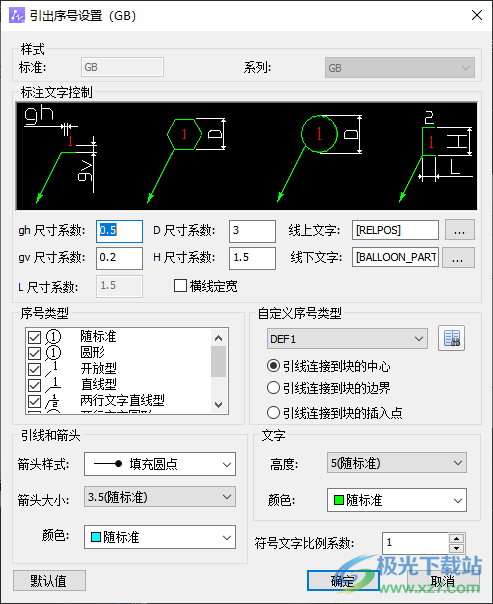Image resolution: width=493 pixels, height=604 pixels.
Task: Click the 线下文字 [BALLOON_PART field
Action: click(395, 257)
